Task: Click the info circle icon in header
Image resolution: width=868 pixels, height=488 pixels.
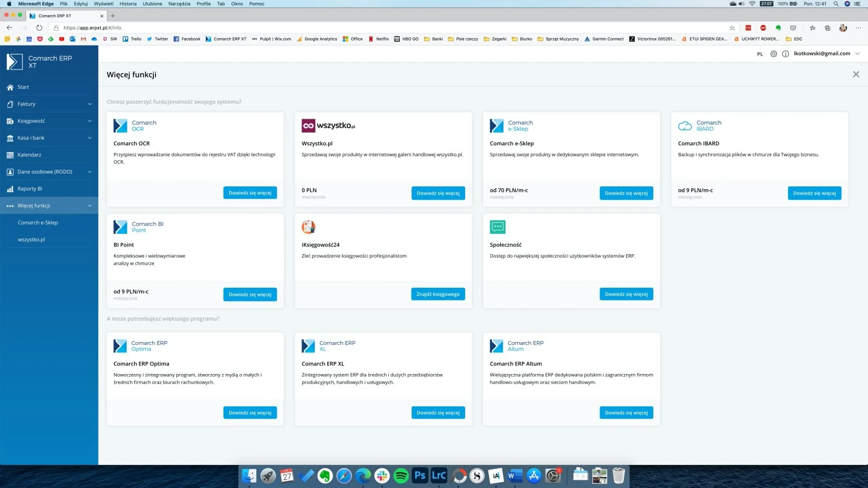Action: pos(785,54)
